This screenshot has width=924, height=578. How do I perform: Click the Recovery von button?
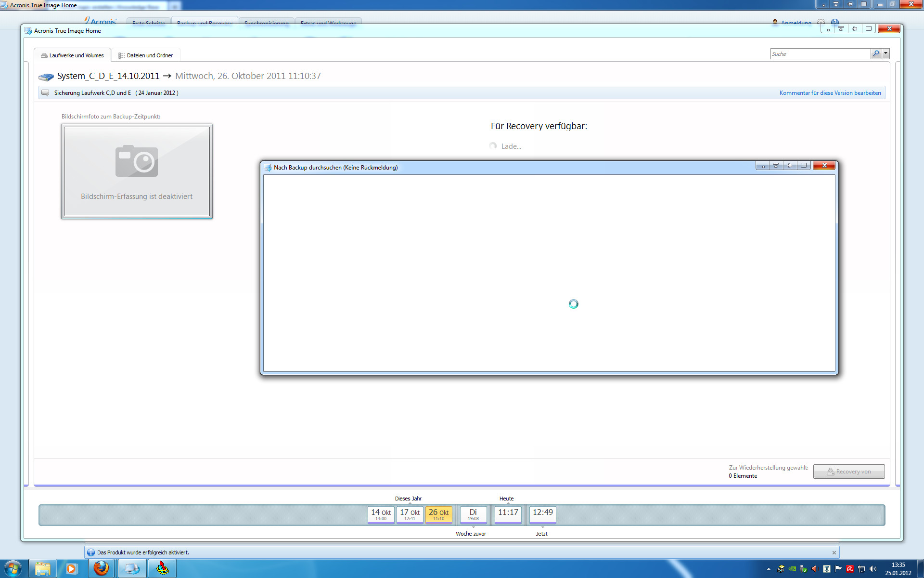[849, 472]
